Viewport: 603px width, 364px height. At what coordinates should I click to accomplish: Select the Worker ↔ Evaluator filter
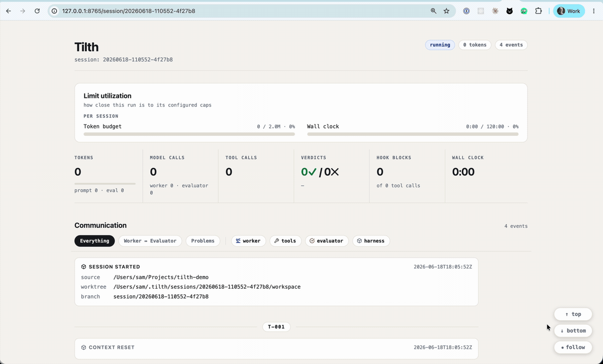pyautogui.click(x=150, y=241)
